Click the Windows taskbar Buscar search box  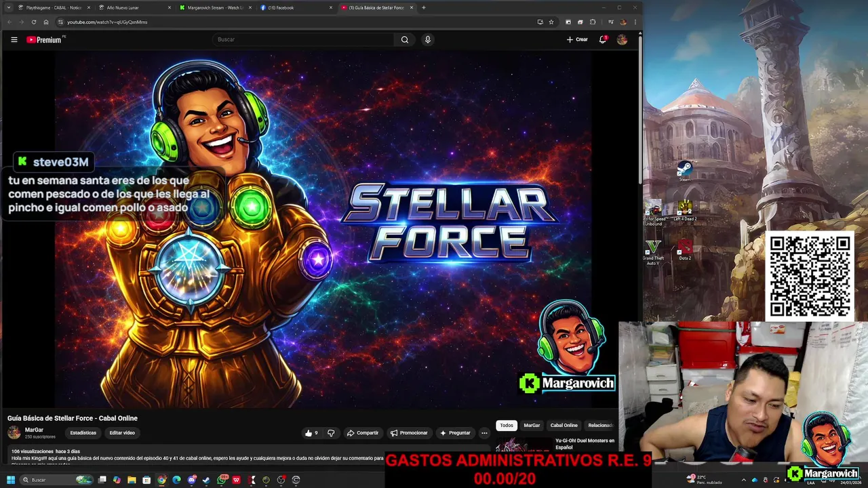(x=56, y=480)
